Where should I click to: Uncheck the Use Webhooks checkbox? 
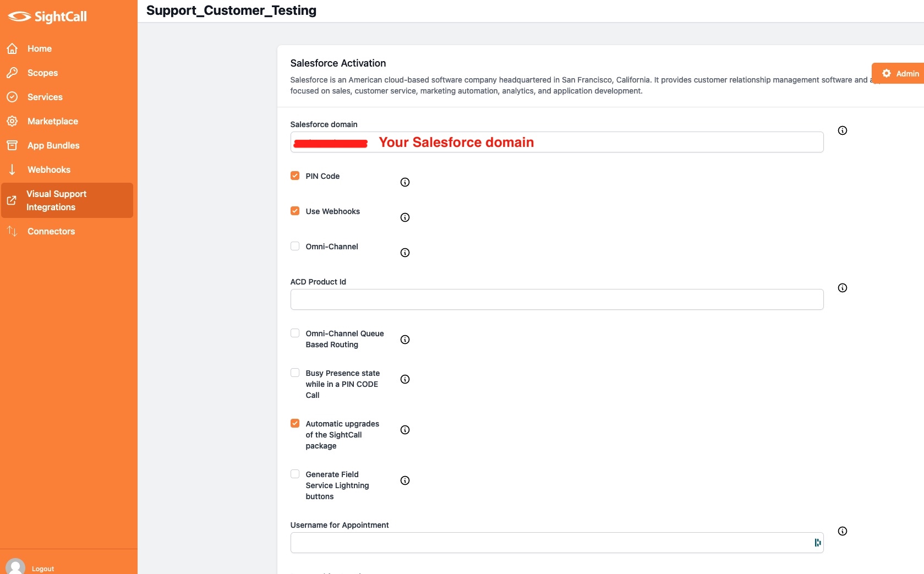pyautogui.click(x=295, y=211)
